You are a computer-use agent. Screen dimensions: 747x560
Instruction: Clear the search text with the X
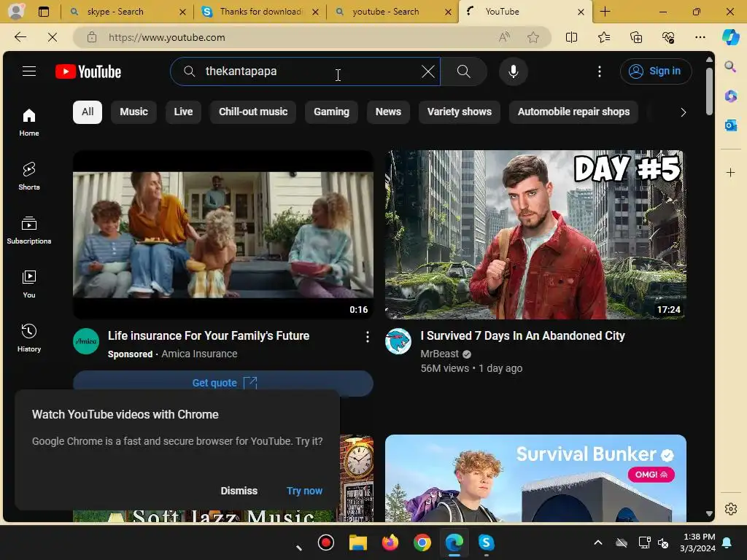[427, 71]
